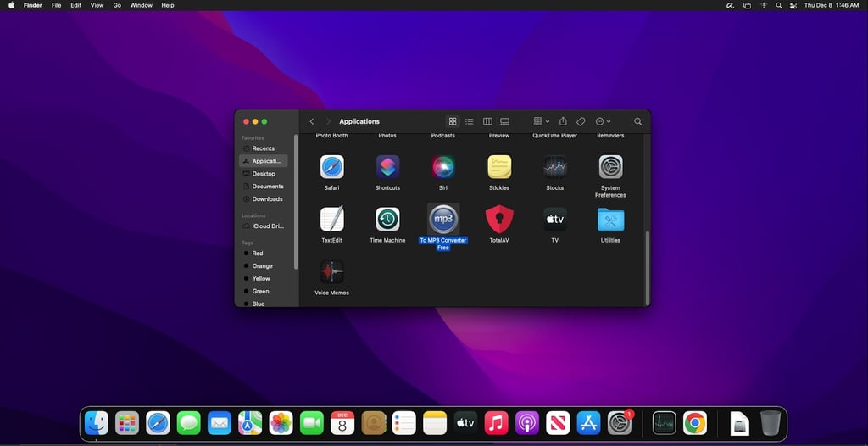Open the Safari app in Applications
Viewport: 868px width, 446px height.
click(x=331, y=167)
